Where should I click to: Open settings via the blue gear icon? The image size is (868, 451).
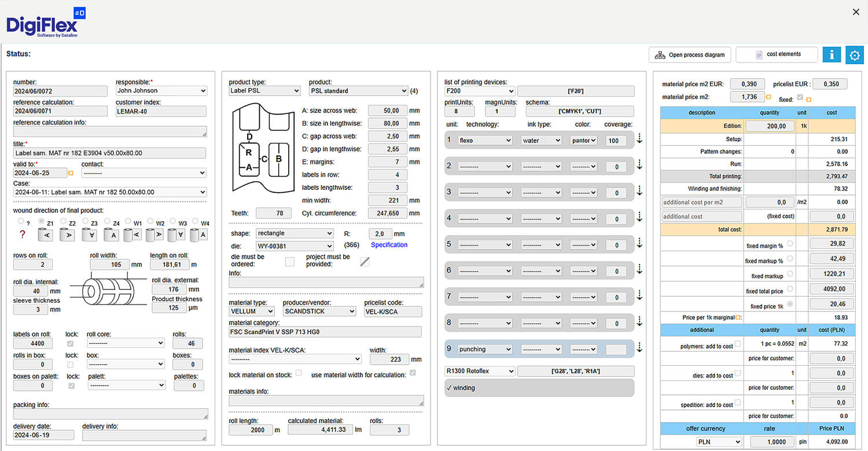tap(854, 54)
